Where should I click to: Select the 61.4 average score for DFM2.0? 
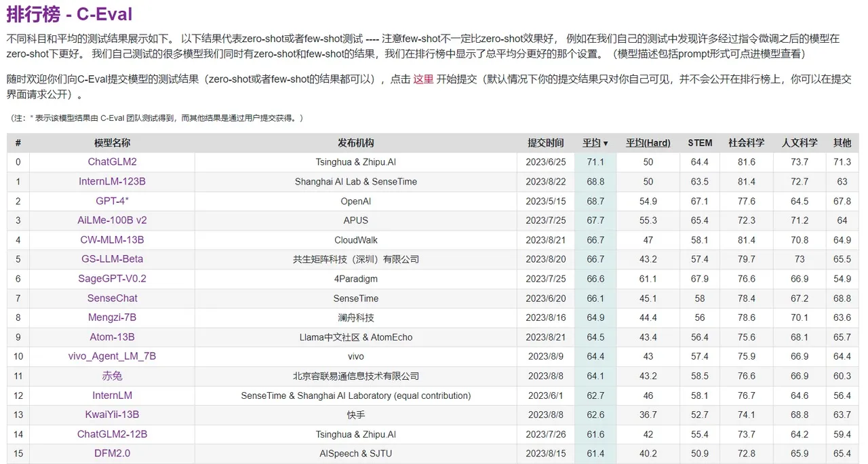click(x=595, y=453)
